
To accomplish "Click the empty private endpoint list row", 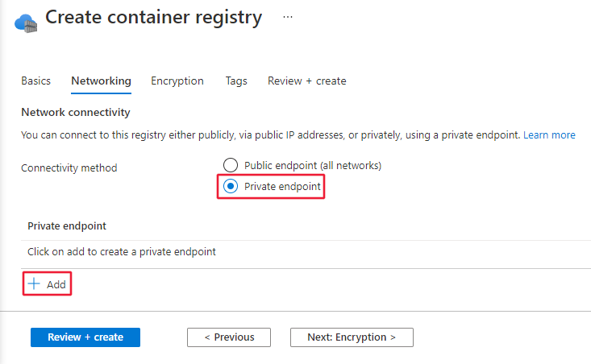I will point(122,252).
